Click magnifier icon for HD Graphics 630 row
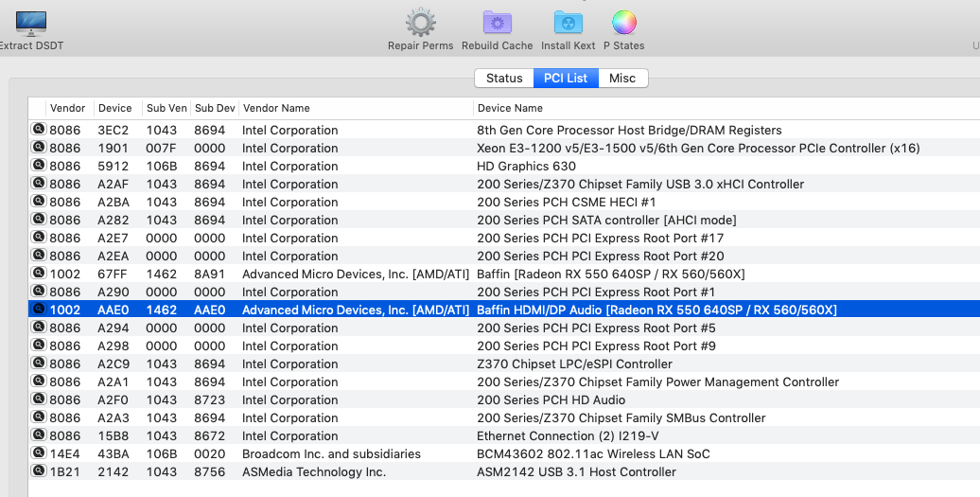The width and height of the screenshot is (980, 497). coord(39,165)
